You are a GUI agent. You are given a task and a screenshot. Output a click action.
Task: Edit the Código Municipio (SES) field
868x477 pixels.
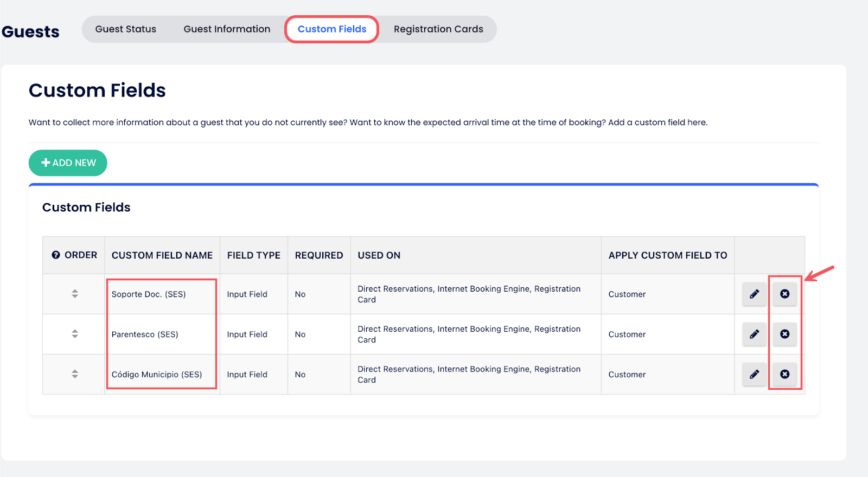pos(754,374)
